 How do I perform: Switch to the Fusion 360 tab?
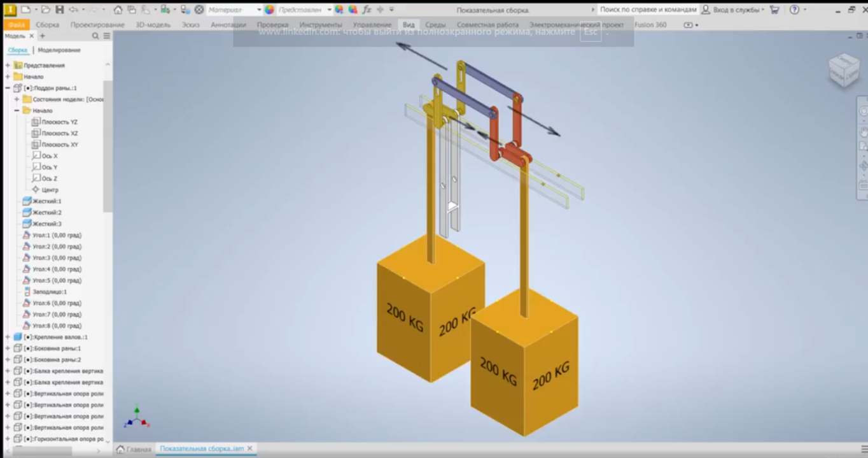pos(650,25)
